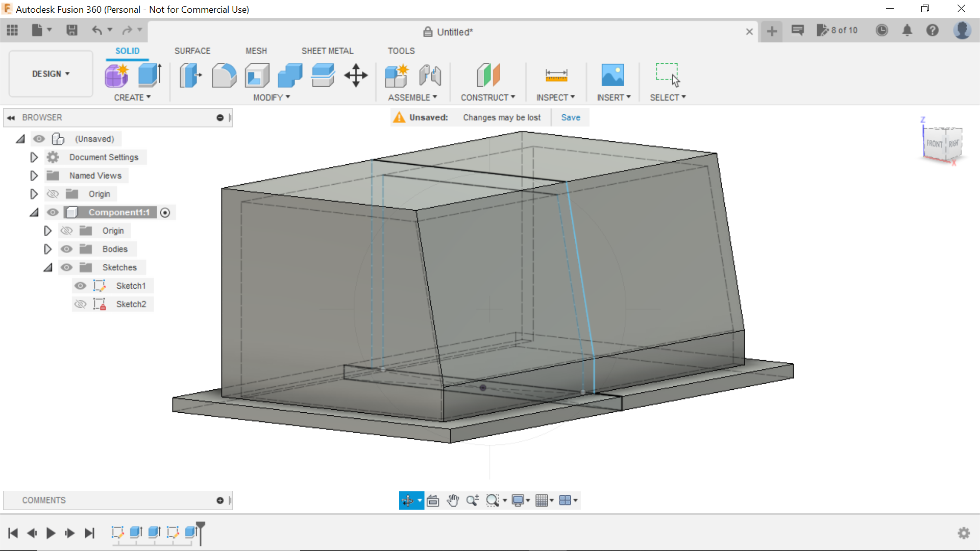Toggle visibility of the Bodies folder

pyautogui.click(x=66, y=249)
